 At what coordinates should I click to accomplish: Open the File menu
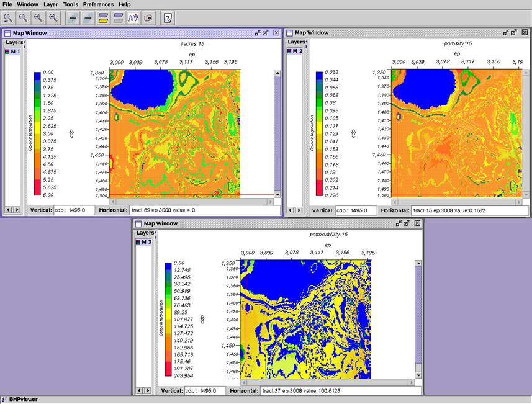[7, 4]
